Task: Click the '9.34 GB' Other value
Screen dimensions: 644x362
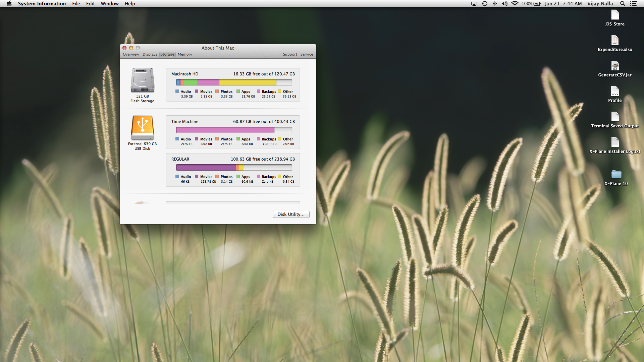Action: coord(288,182)
